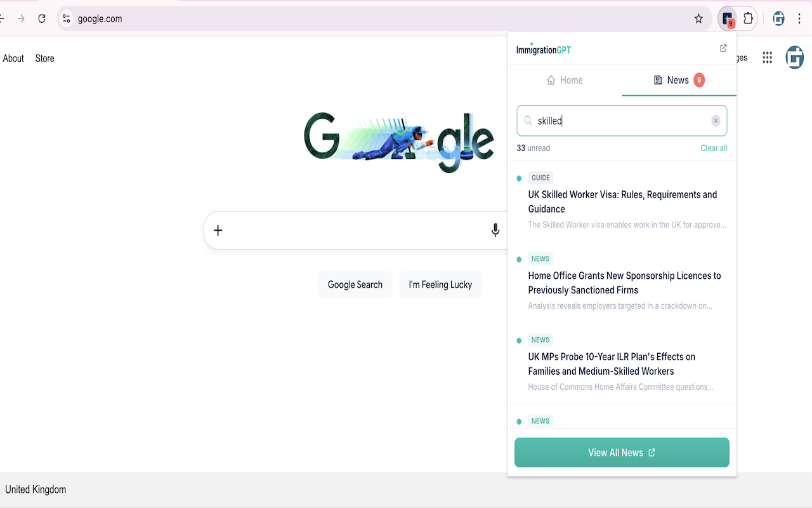Screen dimensions: 812x508
Task: View site information for google.com
Action: 66,18
